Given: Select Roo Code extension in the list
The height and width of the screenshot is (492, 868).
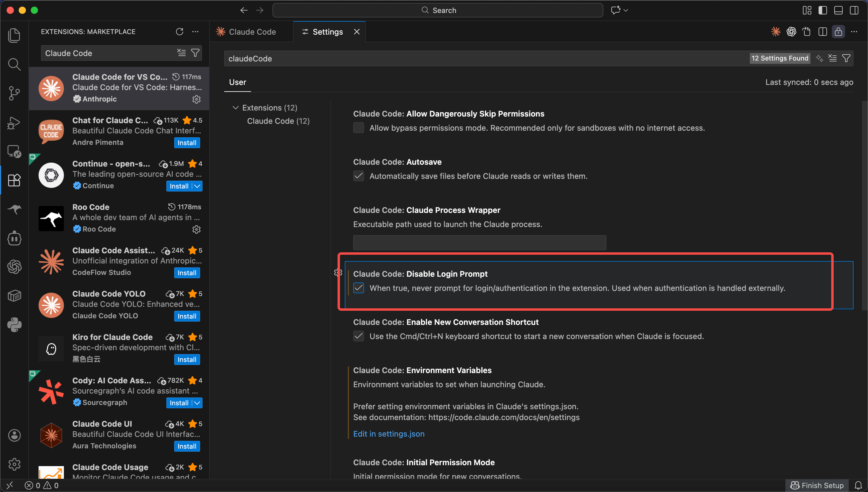Looking at the screenshot, I should [x=119, y=219].
